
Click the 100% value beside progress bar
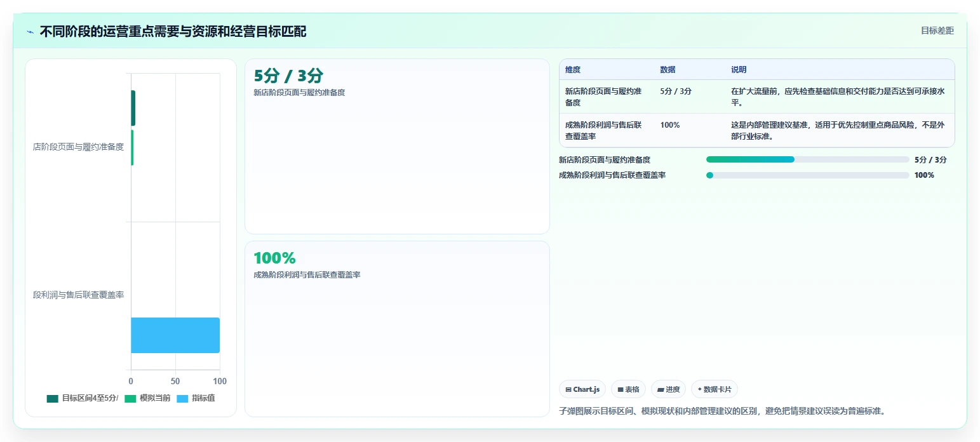[924, 175]
